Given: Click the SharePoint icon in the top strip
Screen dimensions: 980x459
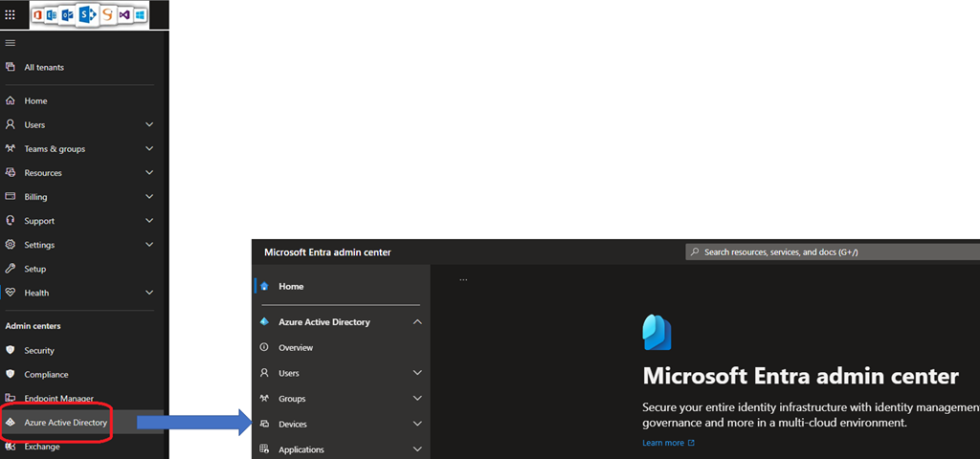Looking at the screenshot, I should (x=87, y=14).
